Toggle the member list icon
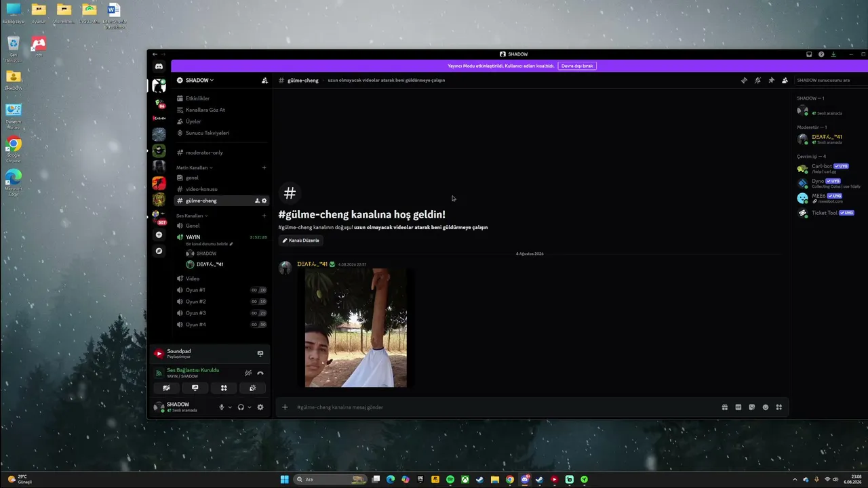This screenshot has height=488, width=868. point(785,80)
